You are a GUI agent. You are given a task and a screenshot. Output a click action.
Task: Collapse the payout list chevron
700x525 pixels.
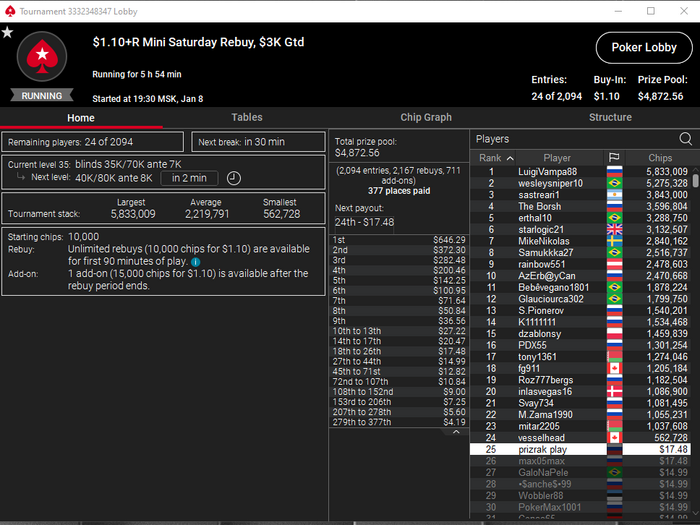pos(456,432)
